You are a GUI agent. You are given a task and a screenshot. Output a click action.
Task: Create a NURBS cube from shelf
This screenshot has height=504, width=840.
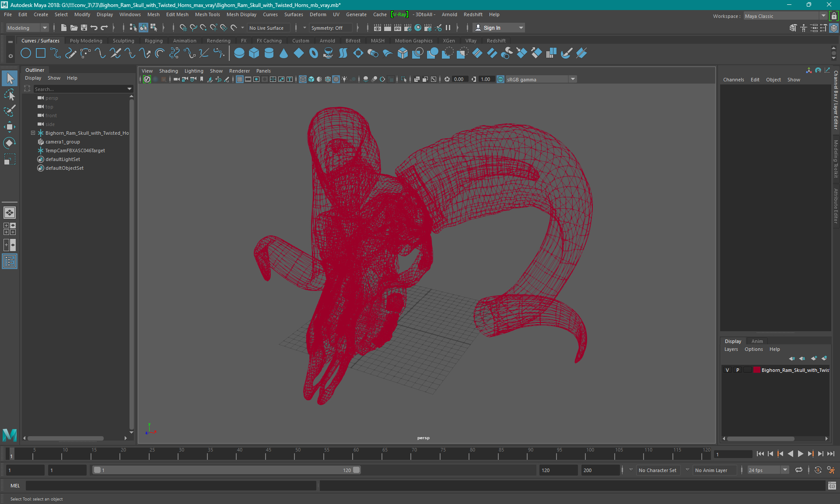[254, 53]
